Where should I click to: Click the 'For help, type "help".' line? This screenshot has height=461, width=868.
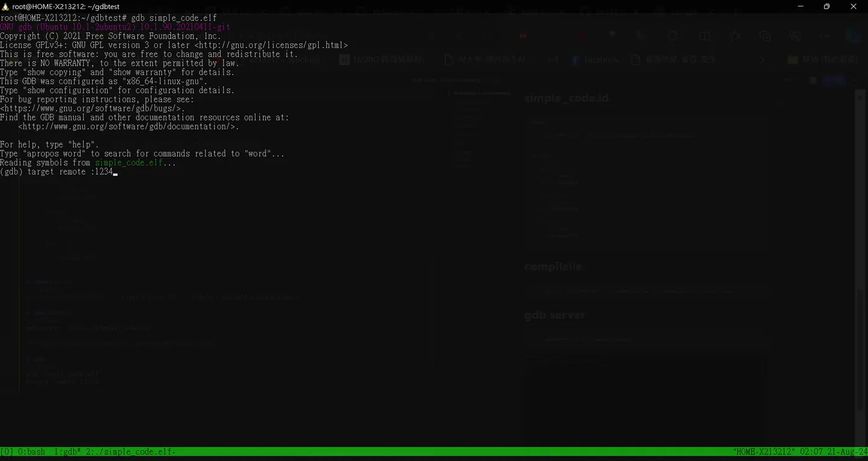point(49,145)
